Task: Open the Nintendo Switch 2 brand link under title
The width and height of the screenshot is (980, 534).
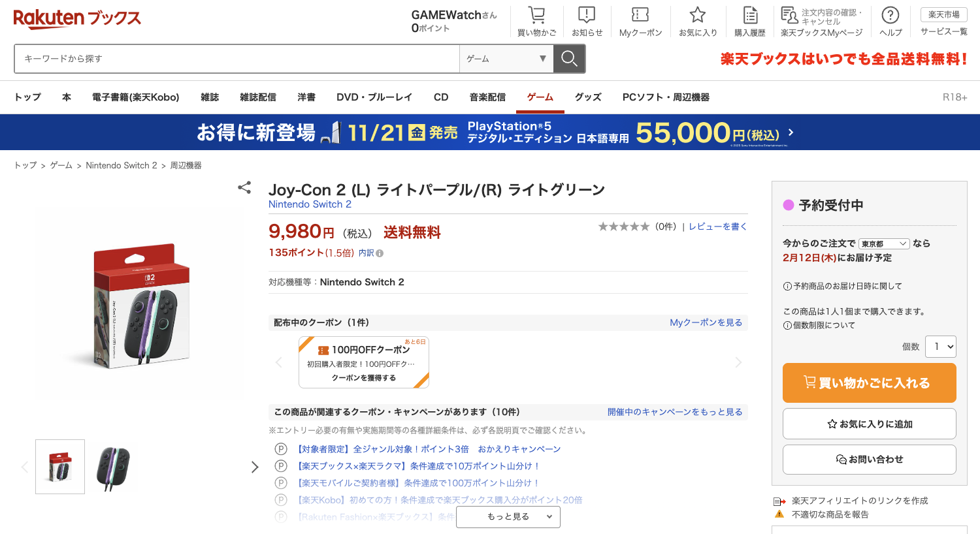Action: tap(310, 204)
